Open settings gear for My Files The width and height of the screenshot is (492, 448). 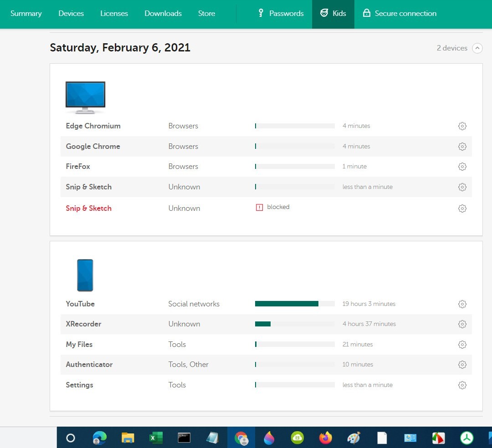(x=462, y=345)
